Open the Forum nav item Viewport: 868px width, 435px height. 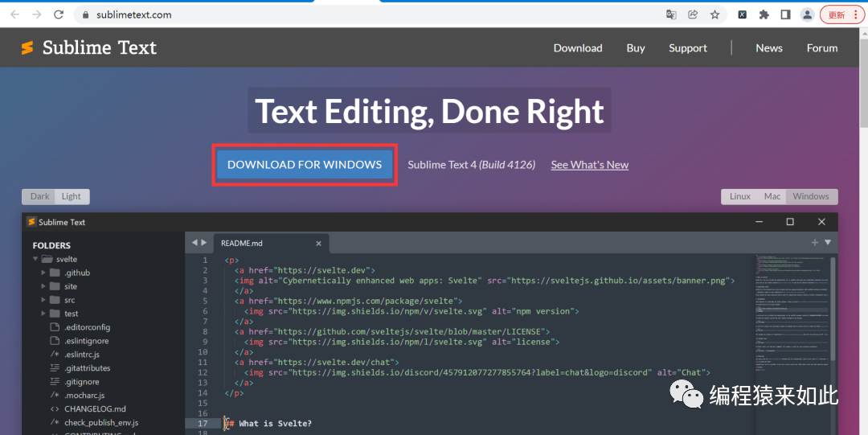click(x=822, y=48)
